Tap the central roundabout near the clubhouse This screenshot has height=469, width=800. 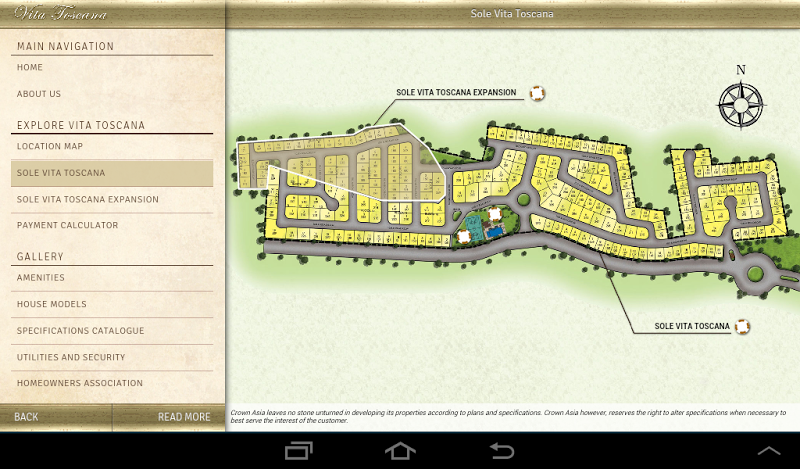click(523, 199)
